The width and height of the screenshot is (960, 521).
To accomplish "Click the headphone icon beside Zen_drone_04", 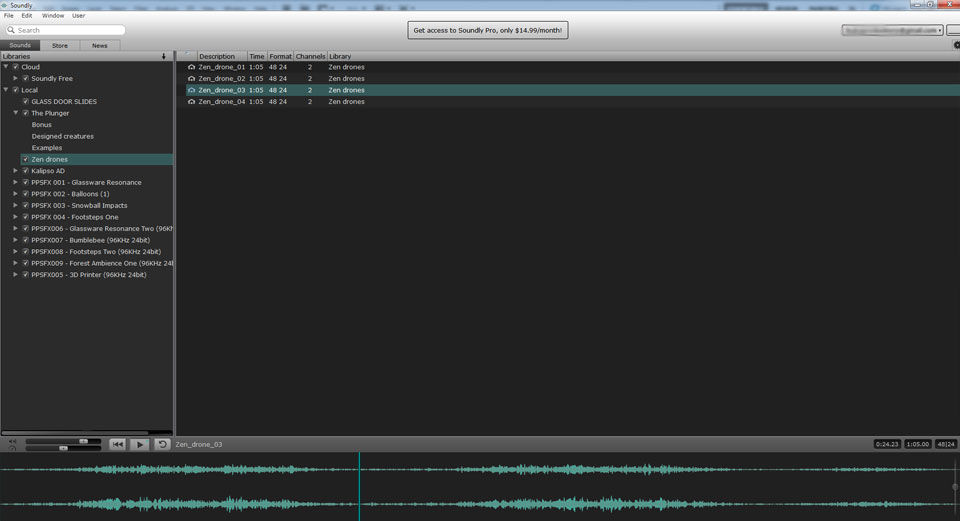I will [x=192, y=102].
